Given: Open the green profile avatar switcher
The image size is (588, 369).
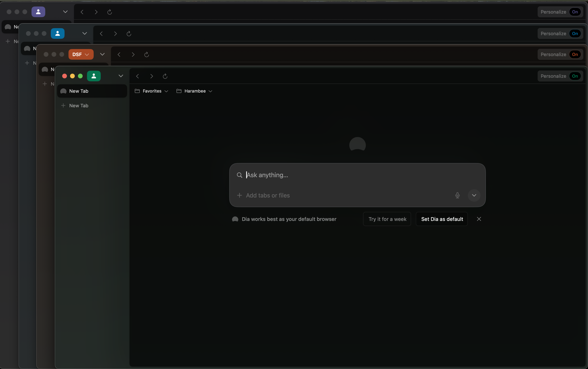Looking at the screenshot, I should (94, 76).
